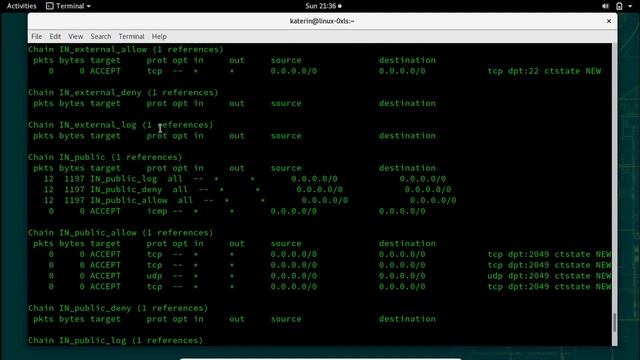Open the Search menu
This screenshot has width=640, height=360.
(101, 36)
